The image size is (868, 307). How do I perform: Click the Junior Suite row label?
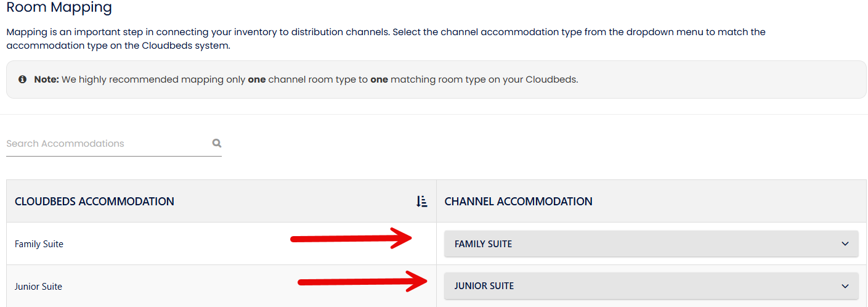[x=38, y=287]
